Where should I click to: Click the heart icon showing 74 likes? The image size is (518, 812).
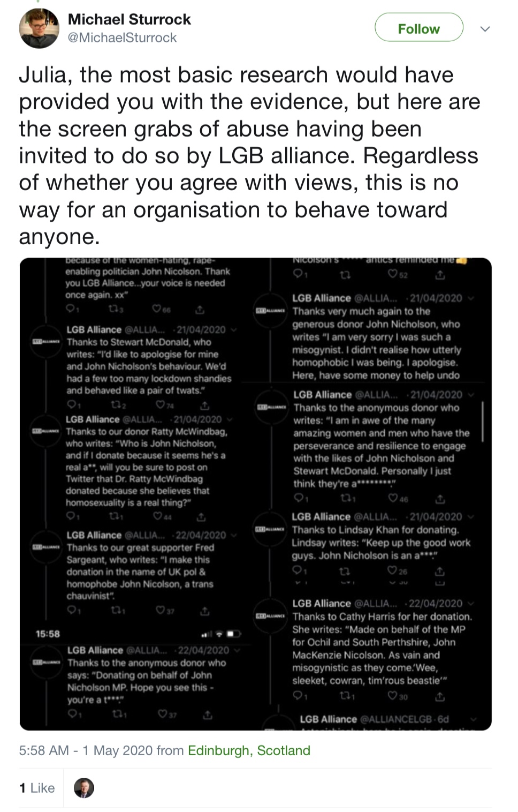161,405
